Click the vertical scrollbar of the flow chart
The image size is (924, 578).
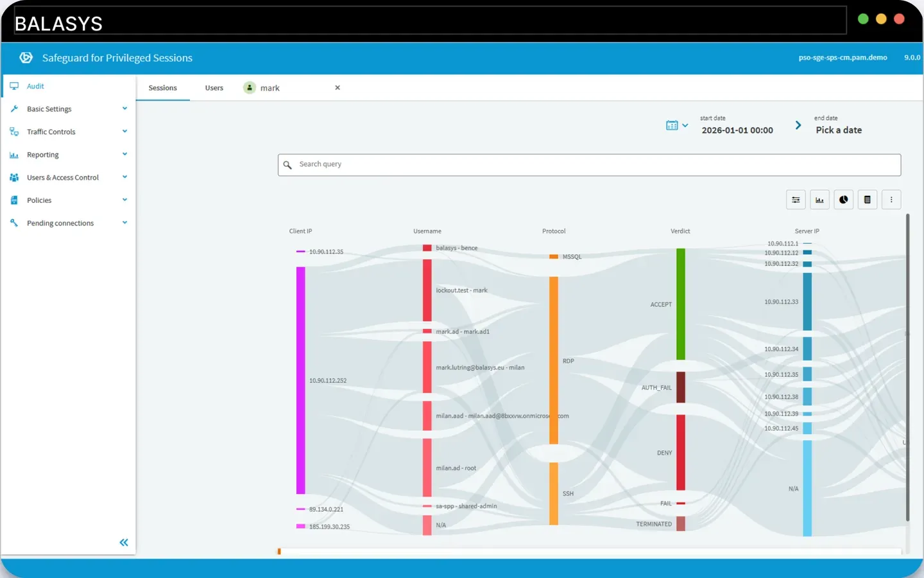tap(907, 367)
